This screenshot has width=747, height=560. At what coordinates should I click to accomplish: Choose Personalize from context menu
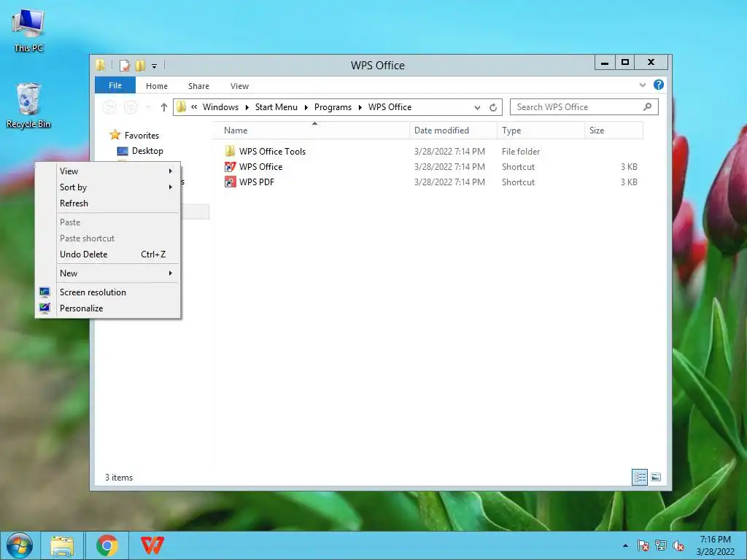click(108, 308)
